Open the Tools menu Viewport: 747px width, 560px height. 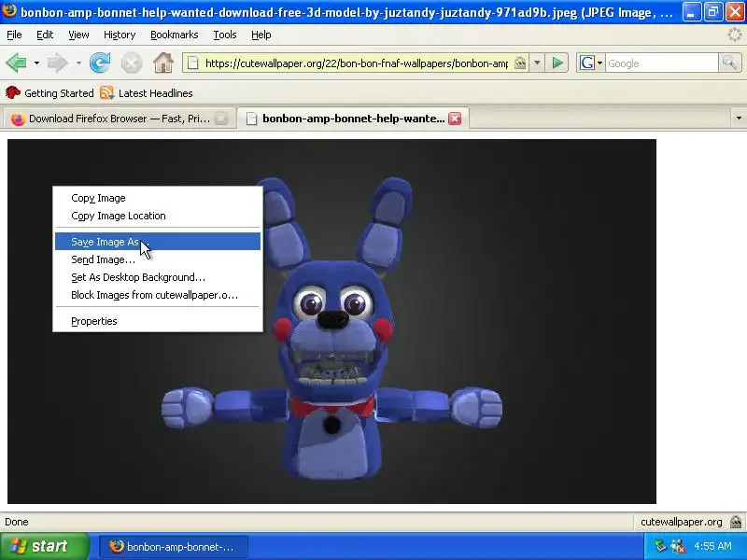pyautogui.click(x=225, y=35)
